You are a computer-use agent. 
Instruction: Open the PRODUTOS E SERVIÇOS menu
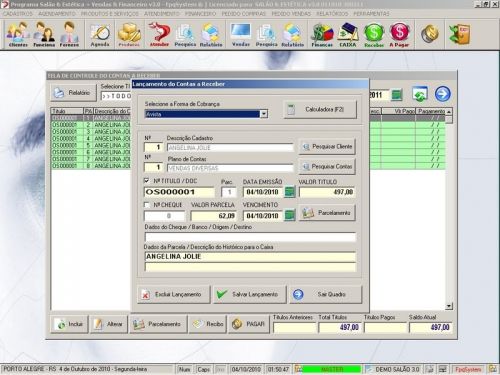(110, 14)
